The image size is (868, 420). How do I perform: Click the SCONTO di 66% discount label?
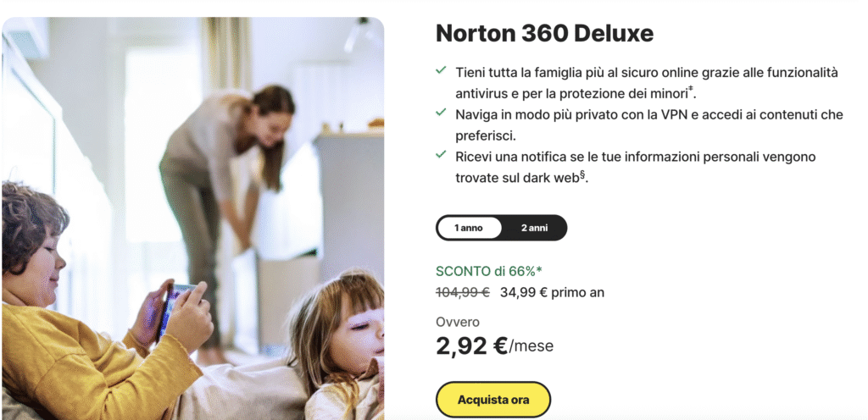pyautogui.click(x=485, y=271)
